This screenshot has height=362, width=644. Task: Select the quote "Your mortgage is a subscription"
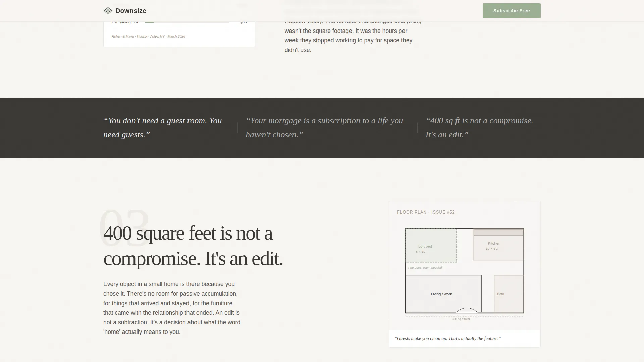[324, 128]
